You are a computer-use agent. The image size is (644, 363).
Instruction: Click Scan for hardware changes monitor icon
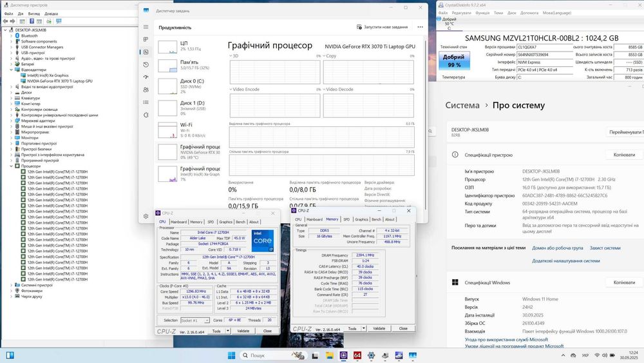[x=59, y=21]
